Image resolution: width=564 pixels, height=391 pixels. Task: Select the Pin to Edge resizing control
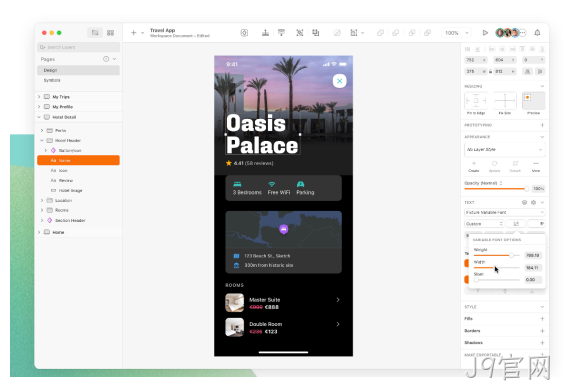click(x=476, y=101)
